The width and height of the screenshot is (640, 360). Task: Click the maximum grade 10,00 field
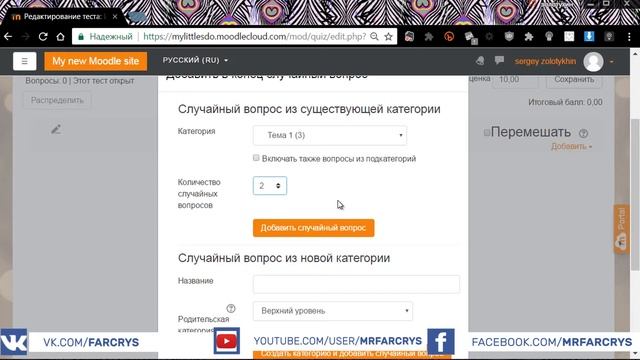tap(516, 79)
